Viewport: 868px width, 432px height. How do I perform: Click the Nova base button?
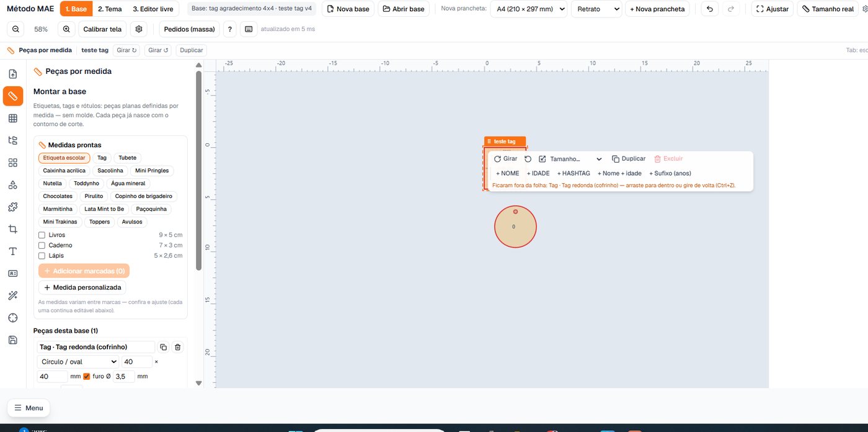pyautogui.click(x=348, y=9)
